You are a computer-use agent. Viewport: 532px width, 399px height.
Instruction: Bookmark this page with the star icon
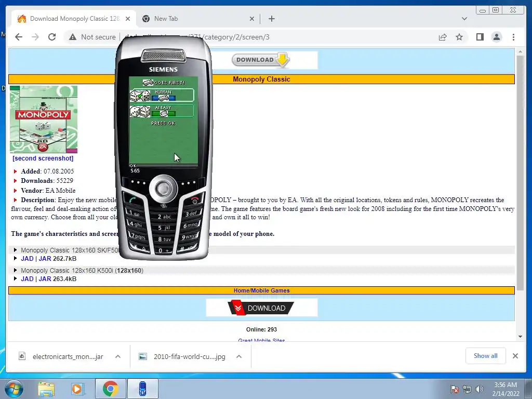(459, 37)
